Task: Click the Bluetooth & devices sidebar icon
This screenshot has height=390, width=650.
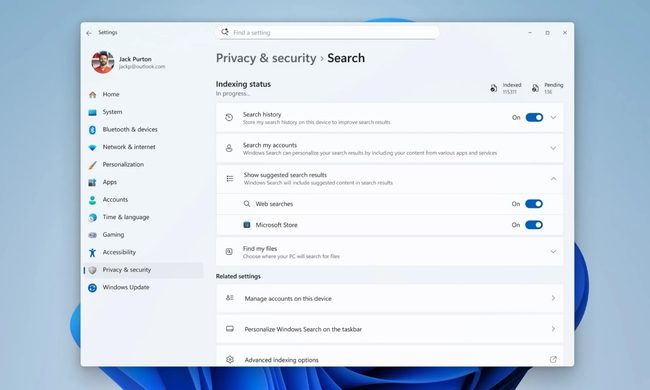Action: coord(92,130)
